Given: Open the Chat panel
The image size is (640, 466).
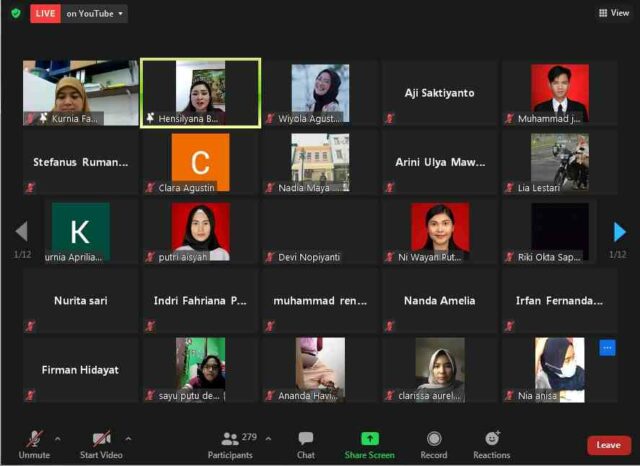Looking at the screenshot, I should click(x=306, y=444).
